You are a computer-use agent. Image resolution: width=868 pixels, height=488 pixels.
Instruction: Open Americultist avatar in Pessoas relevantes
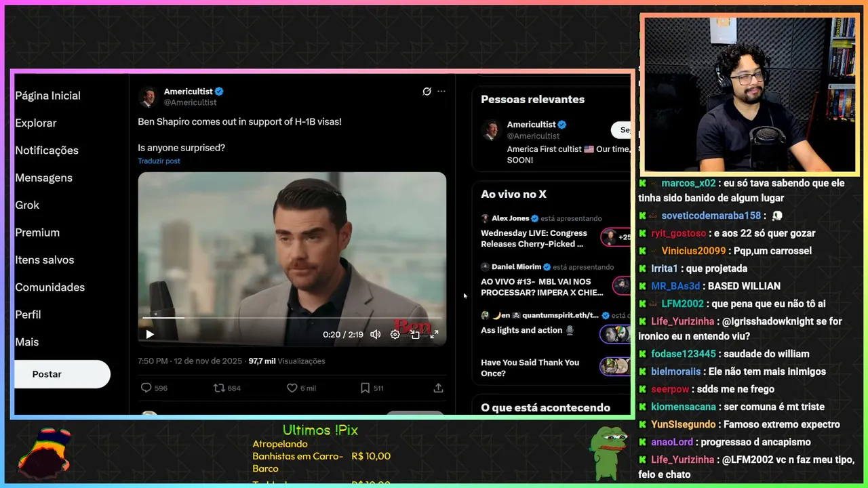tap(491, 130)
